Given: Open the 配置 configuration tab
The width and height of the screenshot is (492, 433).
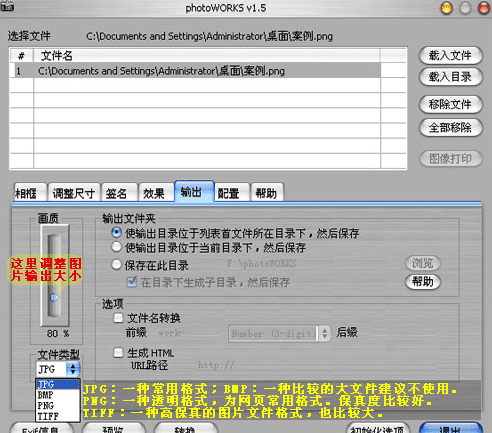Looking at the screenshot, I should (x=232, y=193).
